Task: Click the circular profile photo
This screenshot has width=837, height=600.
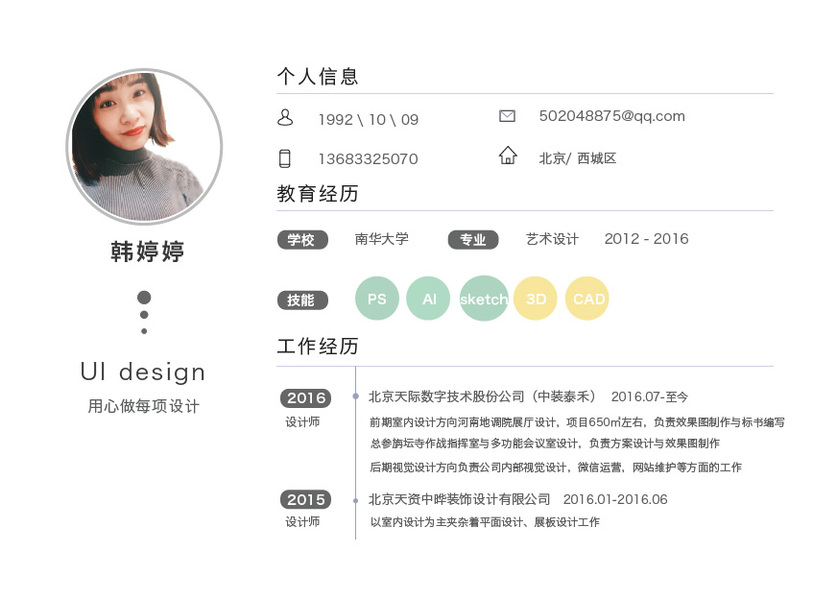Action: pyautogui.click(x=144, y=146)
